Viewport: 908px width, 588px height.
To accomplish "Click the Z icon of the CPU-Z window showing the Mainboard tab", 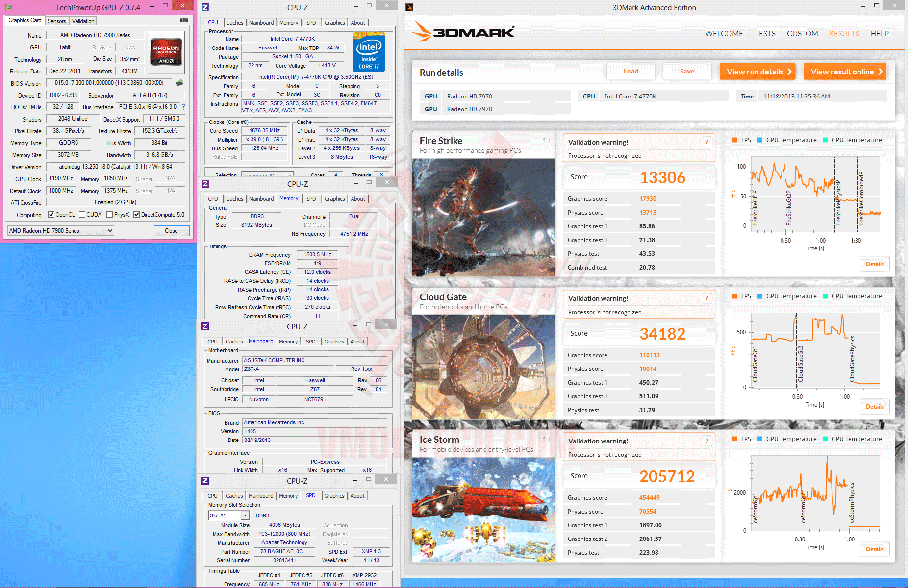I will (x=205, y=326).
